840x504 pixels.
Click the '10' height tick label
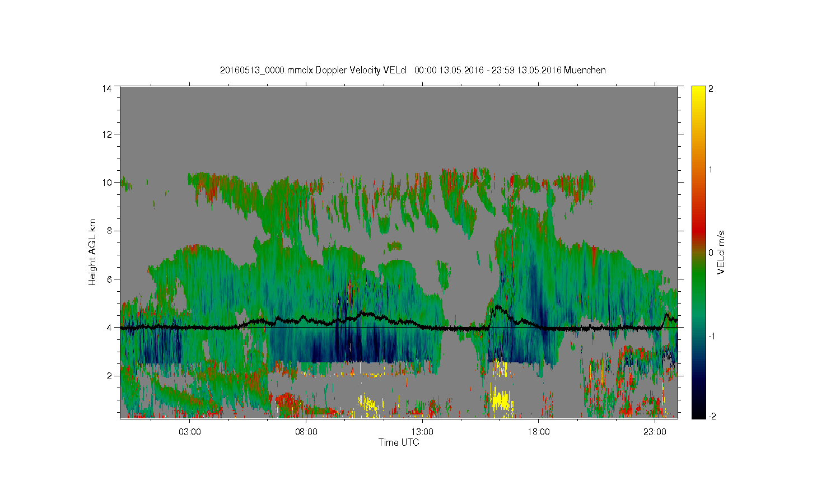(106, 183)
